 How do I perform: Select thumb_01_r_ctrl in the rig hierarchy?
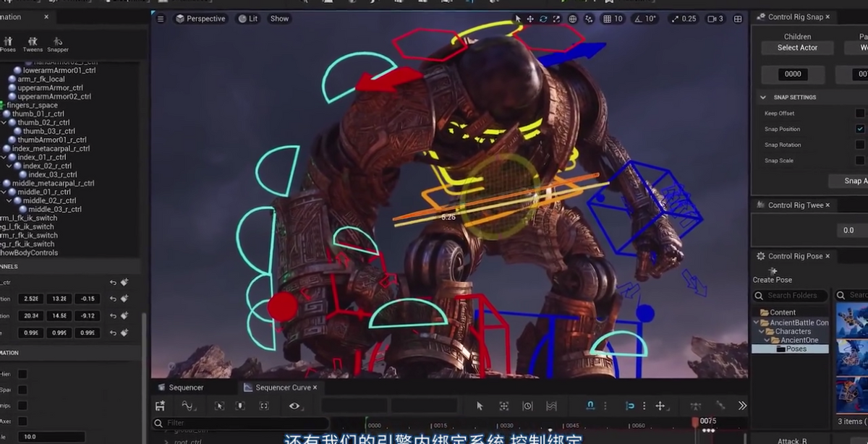38,114
